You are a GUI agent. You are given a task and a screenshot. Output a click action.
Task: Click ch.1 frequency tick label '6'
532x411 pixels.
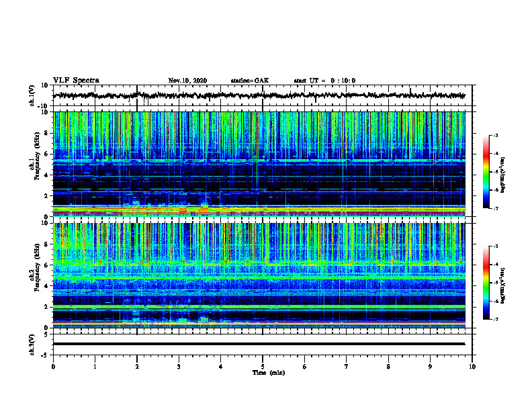[46, 154]
